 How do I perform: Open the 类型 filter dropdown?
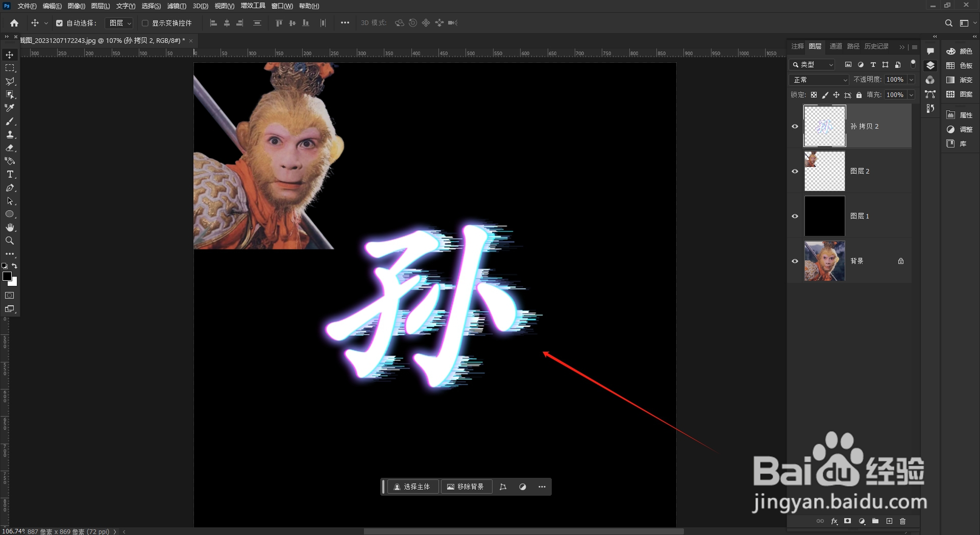point(812,65)
